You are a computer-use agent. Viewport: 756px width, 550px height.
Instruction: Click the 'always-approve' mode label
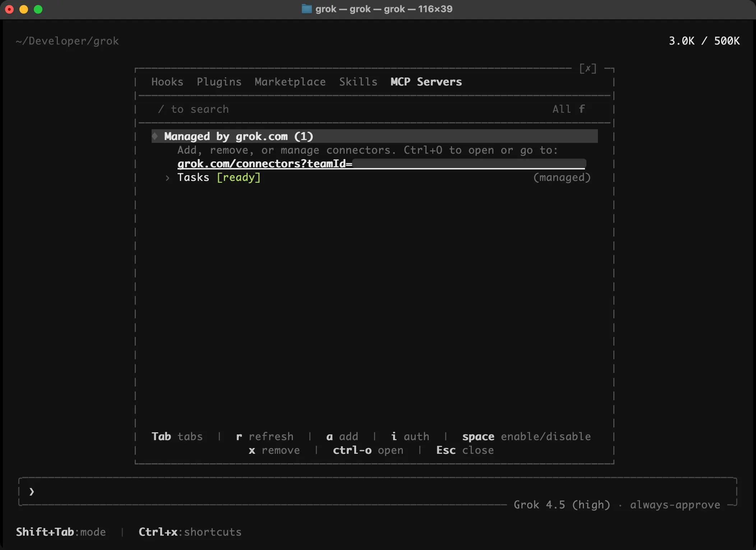(675, 505)
